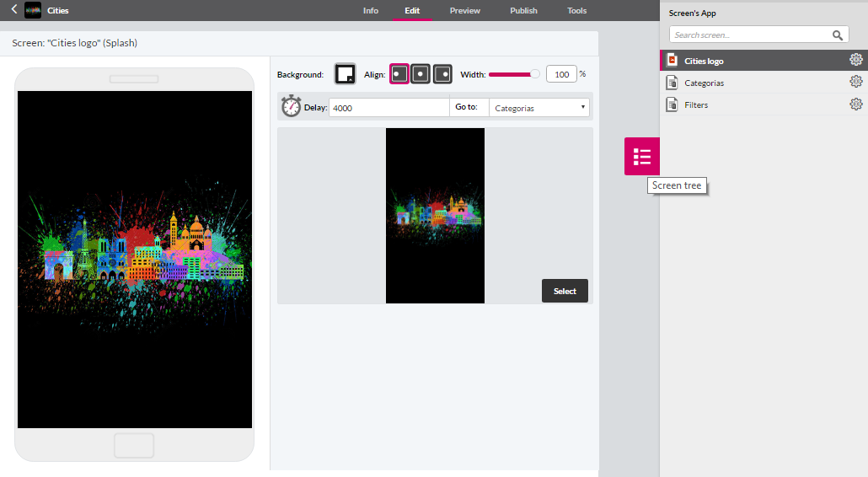Image resolution: width=868 pixels, height=477 pixels.
Task: Open the Info tab
Action: tap(370, 10)
